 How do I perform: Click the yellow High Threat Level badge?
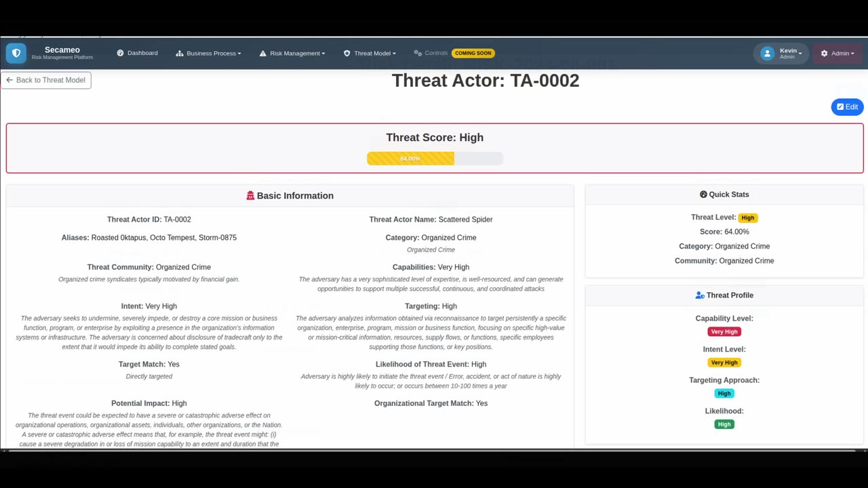tap(748, 218)
